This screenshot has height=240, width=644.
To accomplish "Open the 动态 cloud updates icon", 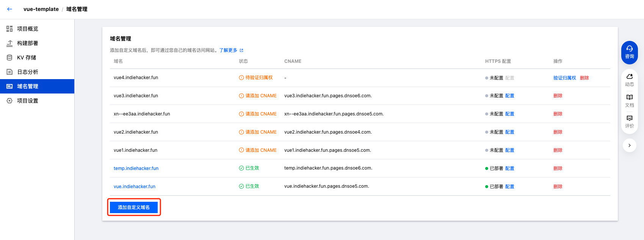I will click(629, 80).
